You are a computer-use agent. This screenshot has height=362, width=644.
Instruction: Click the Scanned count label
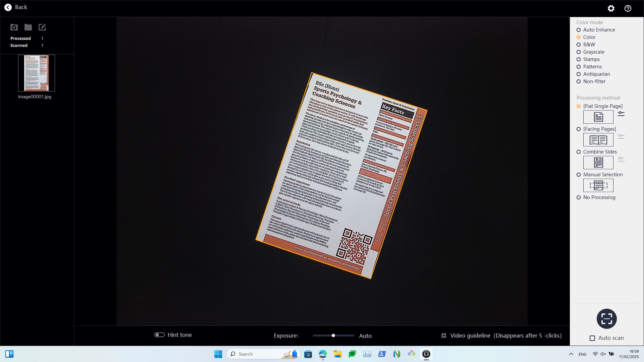tap(19, 45)
